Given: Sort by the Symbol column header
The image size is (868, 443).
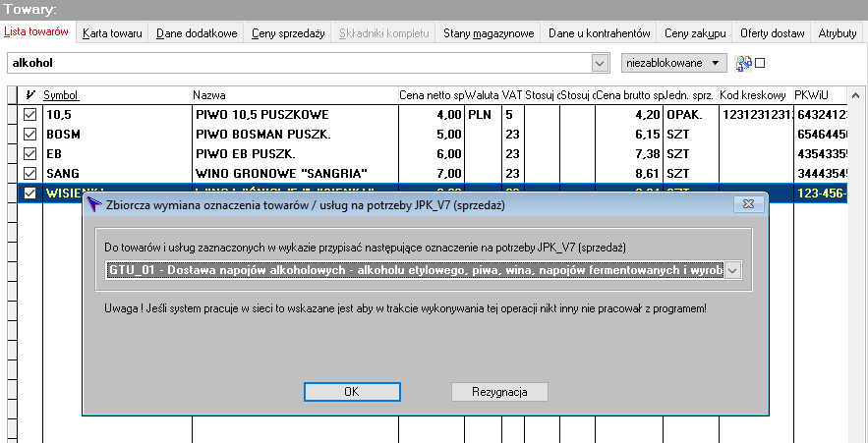Looking at the screenshot, I should click(x=117, y=95).
